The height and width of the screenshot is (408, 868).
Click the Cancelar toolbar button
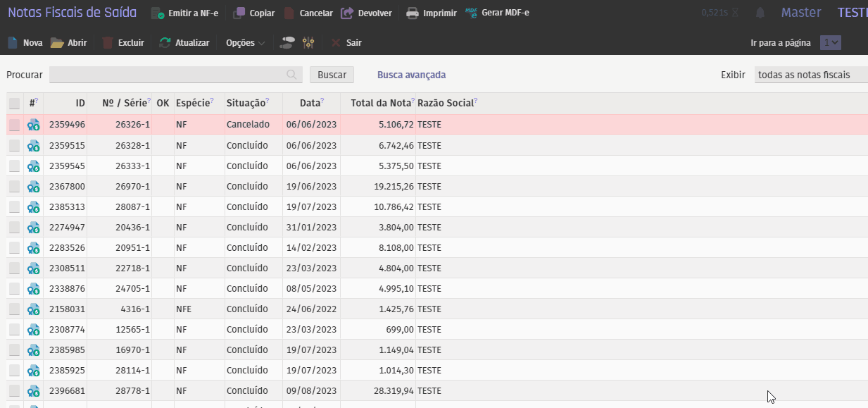pos(308,13)
